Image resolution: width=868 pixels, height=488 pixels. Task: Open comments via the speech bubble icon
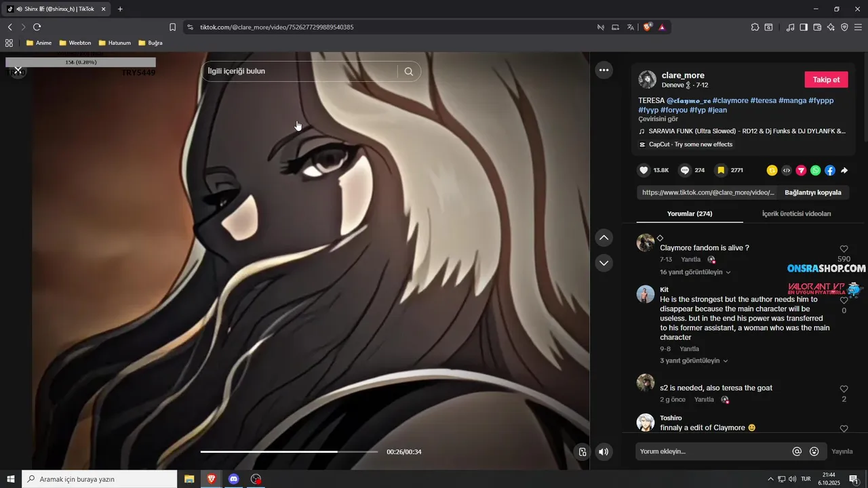pyautogui.click(x=685, y=170)
